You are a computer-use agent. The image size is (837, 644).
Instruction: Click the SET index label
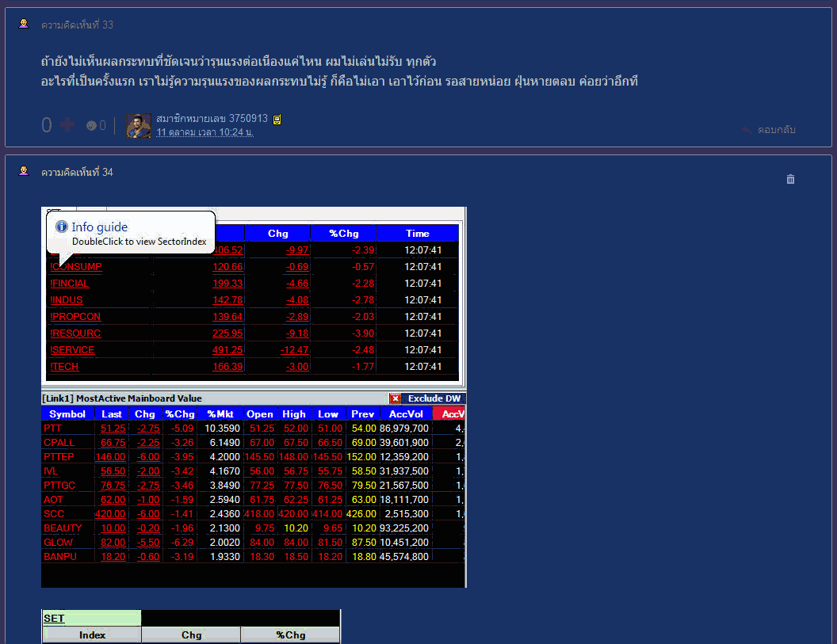(x=54, y=619)
